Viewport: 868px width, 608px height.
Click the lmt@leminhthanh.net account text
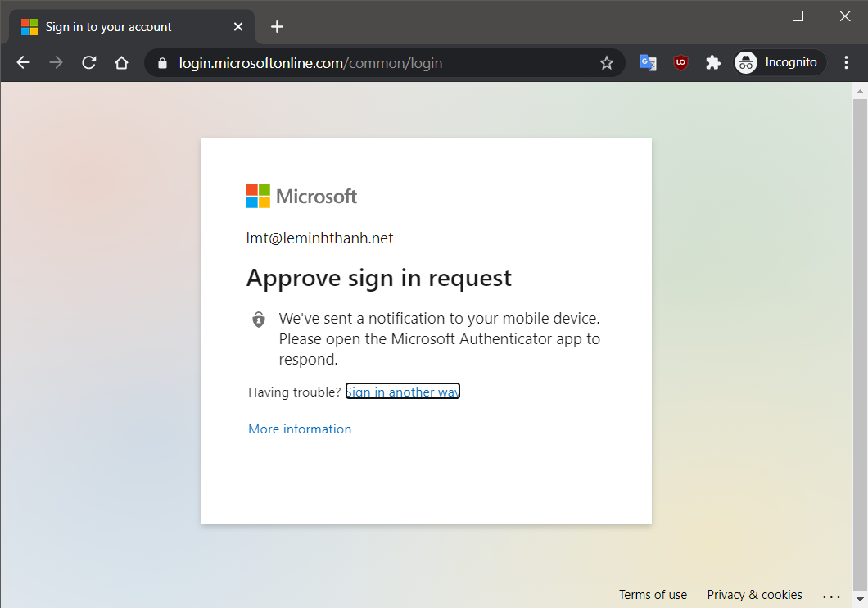click(x=319, y=238)
